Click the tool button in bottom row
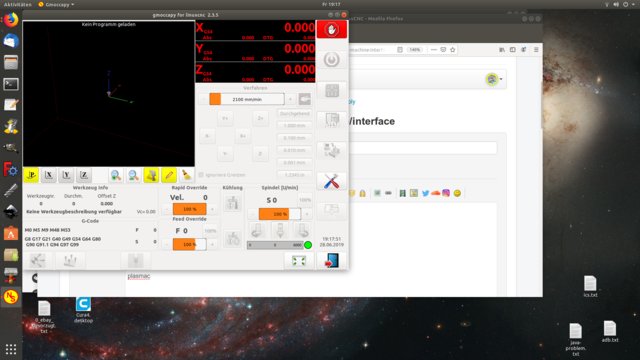 pyautogui.click(x=136, y=260)
